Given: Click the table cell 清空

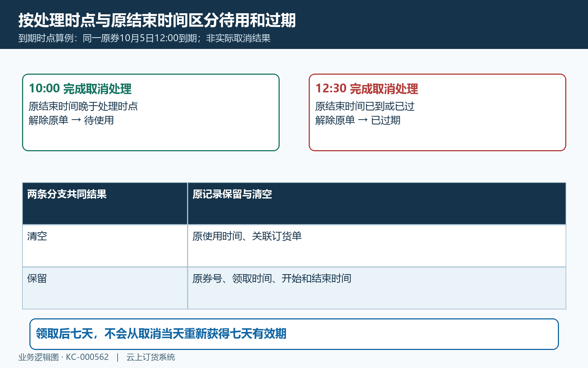Looking at the screenshot, I should [x=105, y=246].
